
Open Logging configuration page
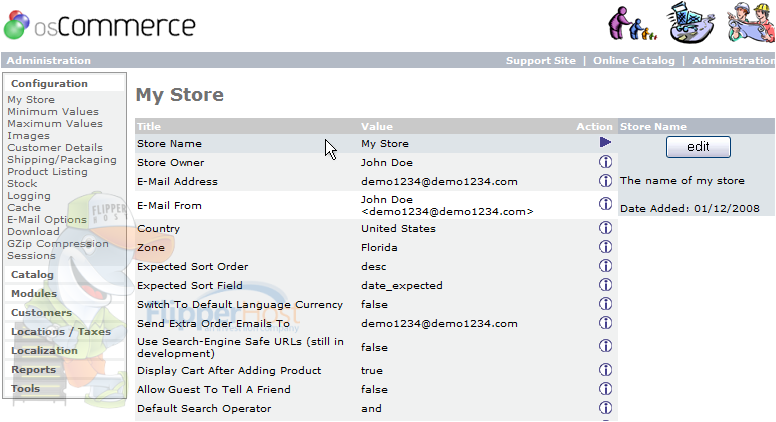coord(29,196)
